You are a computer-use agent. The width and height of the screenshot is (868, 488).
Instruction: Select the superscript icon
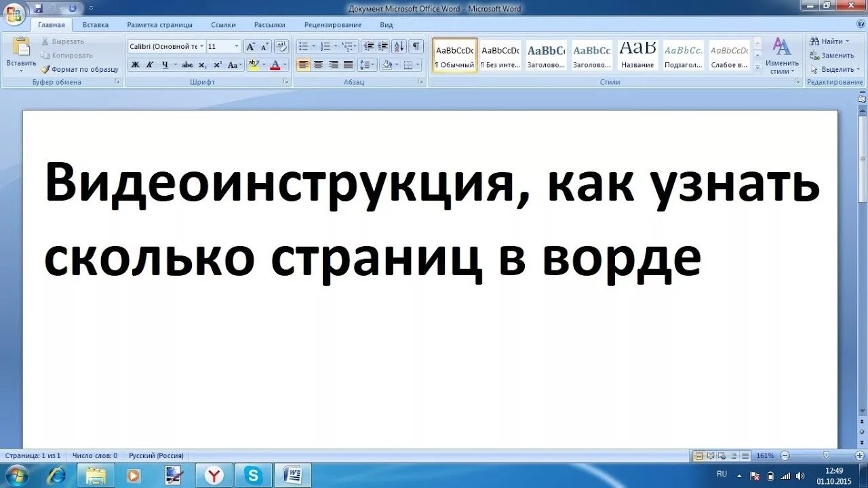218,64
